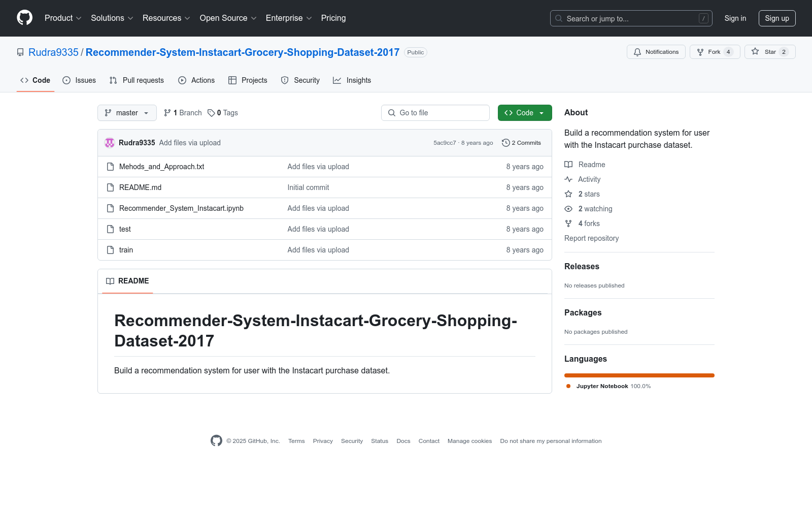
Task: Open the Insights tab
Action: click(352, 80)
